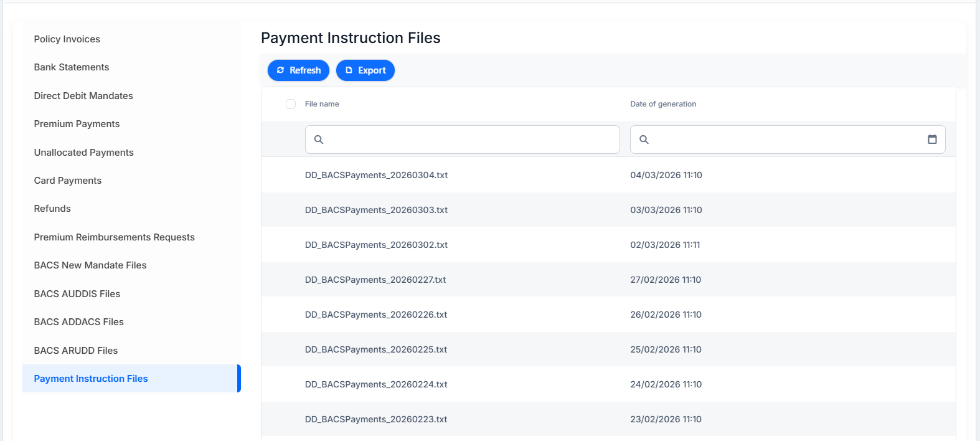Focus the File name filter field
Image resolution: width=980 pixels, height=441 pixels.
(x=463, y=140)
